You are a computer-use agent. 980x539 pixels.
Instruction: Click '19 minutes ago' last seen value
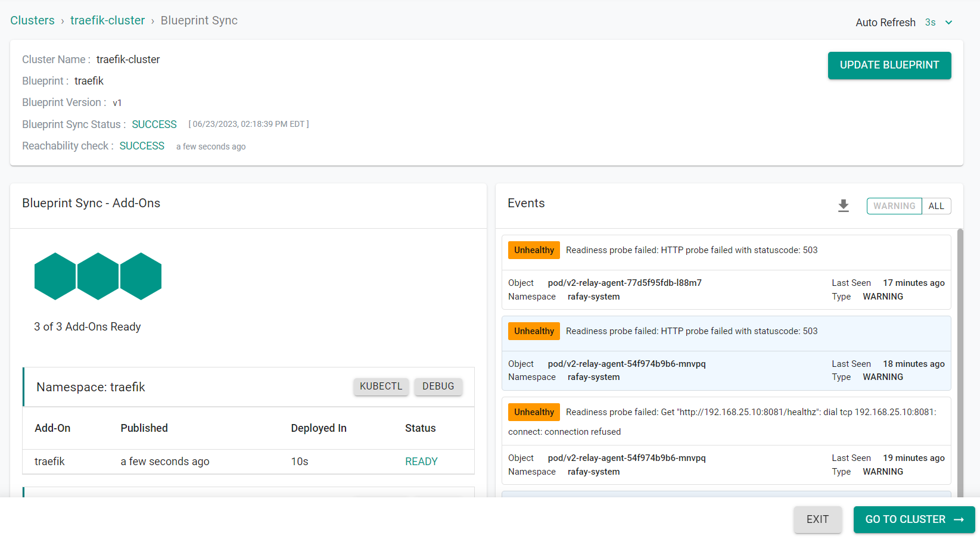[914, 458]
